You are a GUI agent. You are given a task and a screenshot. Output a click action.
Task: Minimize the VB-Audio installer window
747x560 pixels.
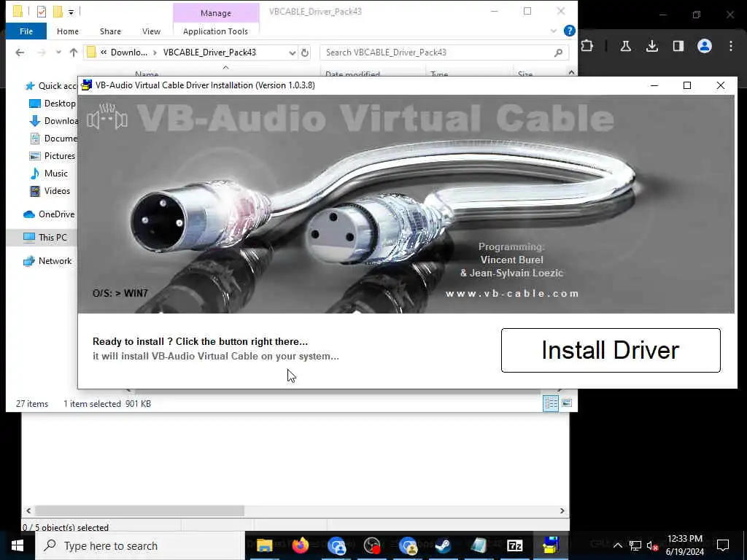[654, 85]
